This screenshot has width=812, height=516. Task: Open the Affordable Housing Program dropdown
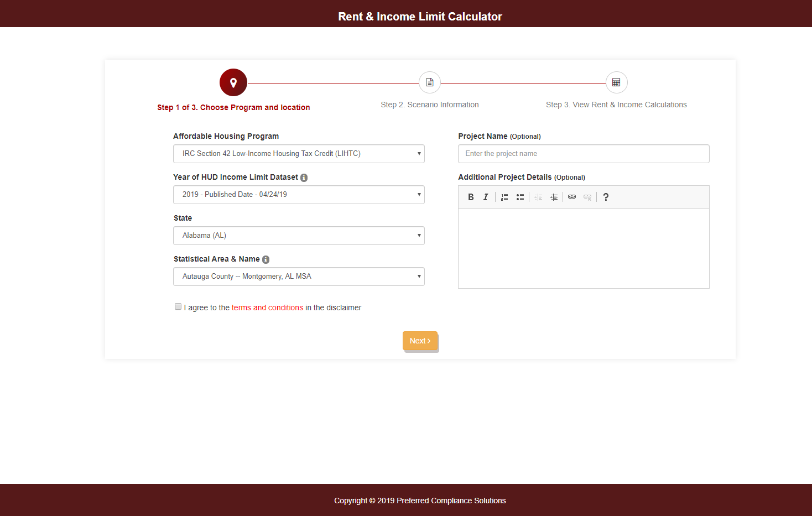tap(299, 154)
